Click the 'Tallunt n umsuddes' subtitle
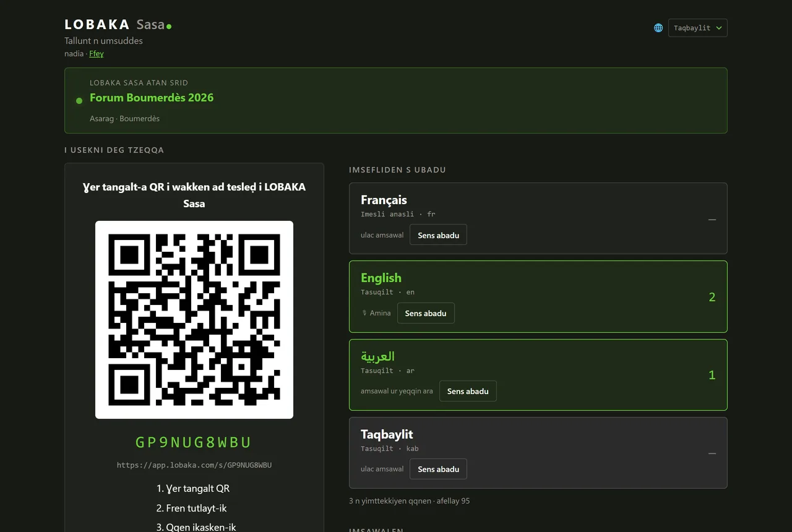 (x=103, y=41)
